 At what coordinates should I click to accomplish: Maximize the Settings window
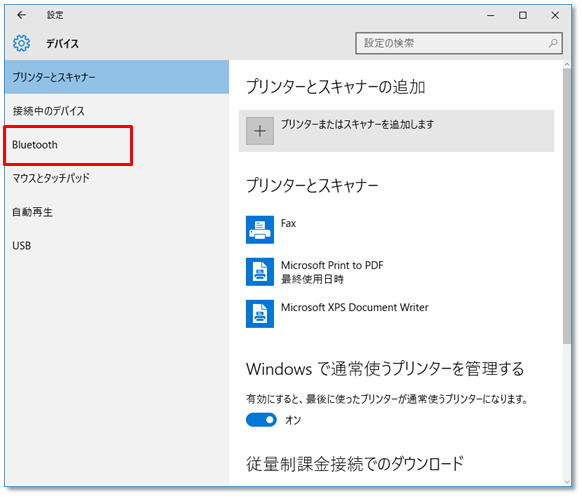(x=523, y=15)
